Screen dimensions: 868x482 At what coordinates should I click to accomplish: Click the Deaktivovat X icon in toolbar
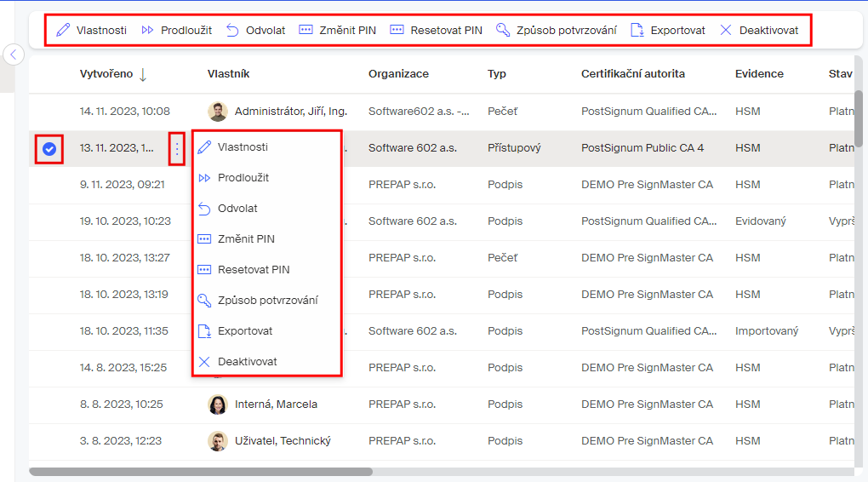[x=726, y=30]
